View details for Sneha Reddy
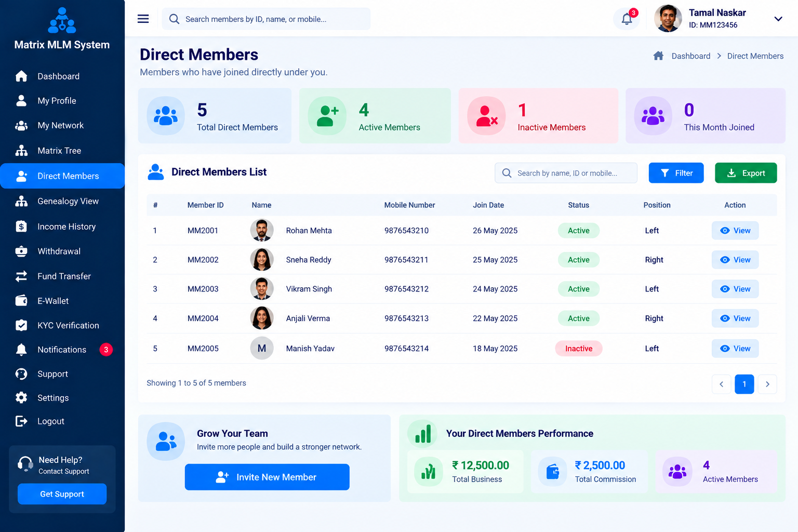798x532 pixels. coord(735,260)
